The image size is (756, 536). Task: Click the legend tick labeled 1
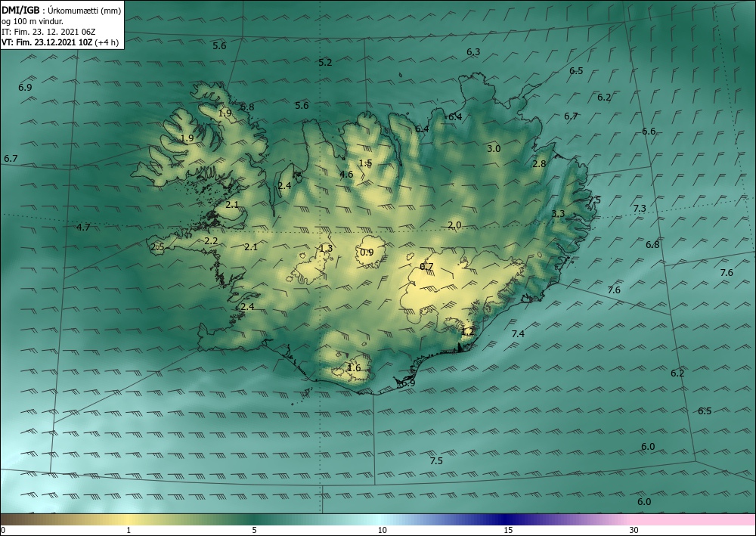(x=129, y=530)
